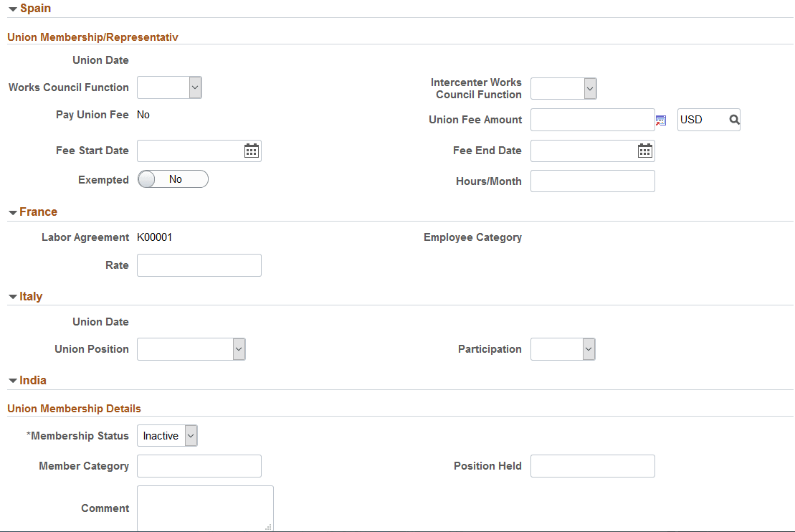Click the Member Category field

(x=199, y=466)
